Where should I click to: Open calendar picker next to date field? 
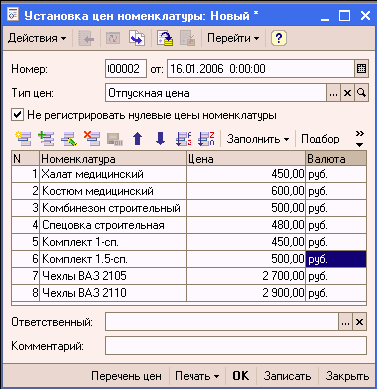pos(361,69)
